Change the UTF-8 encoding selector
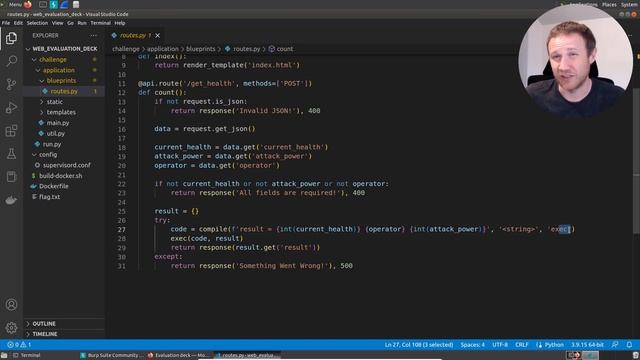Screen dimensions: 640x360 [x=500, y=345]
